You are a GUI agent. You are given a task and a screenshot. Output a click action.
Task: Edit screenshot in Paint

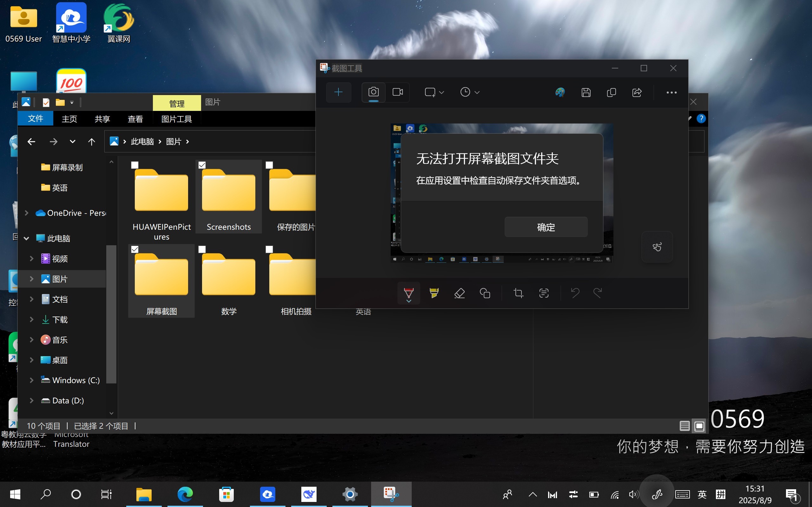[560, 93]
